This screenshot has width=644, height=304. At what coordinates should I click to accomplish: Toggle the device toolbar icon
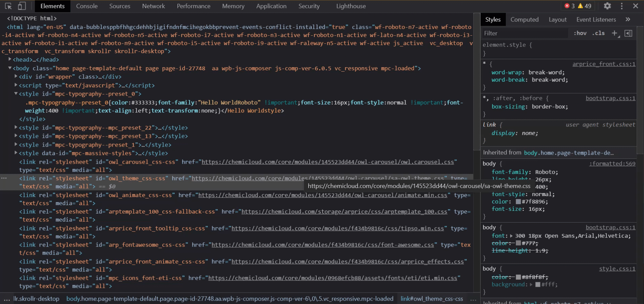click(x=22, y=6)
